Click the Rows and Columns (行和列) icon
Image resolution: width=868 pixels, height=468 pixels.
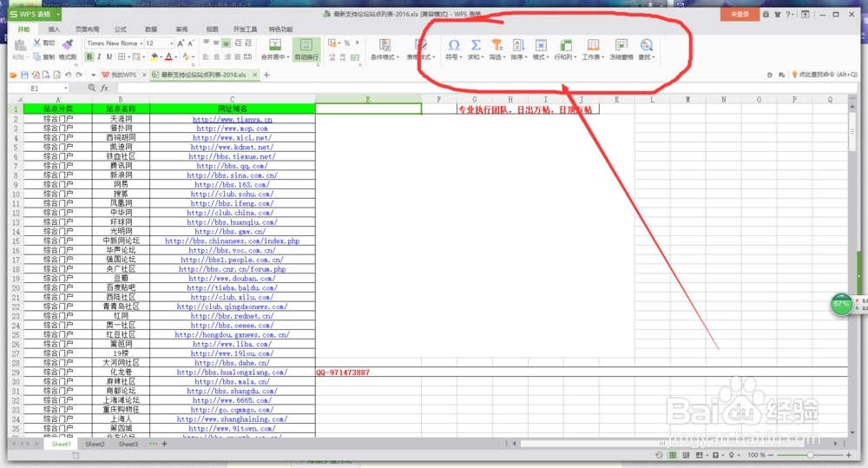pos(566,45)
